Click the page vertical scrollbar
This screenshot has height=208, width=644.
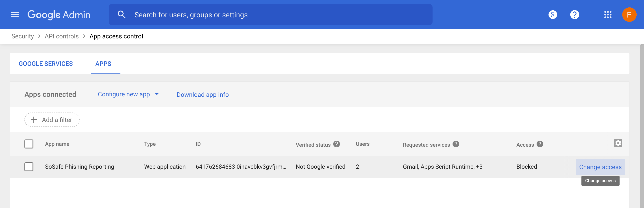pyautogui.click(x=642, y=126)
